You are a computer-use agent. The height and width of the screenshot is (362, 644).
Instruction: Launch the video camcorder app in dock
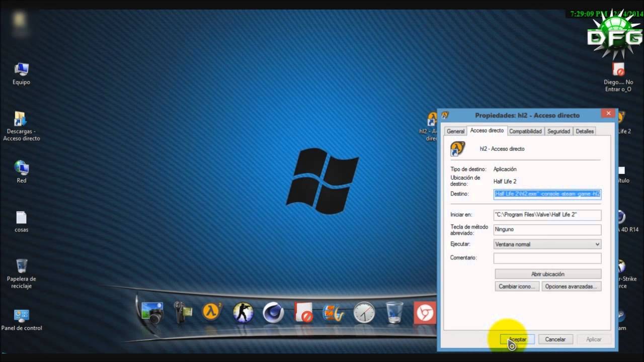pyautogui.click(x=183, y=312)
